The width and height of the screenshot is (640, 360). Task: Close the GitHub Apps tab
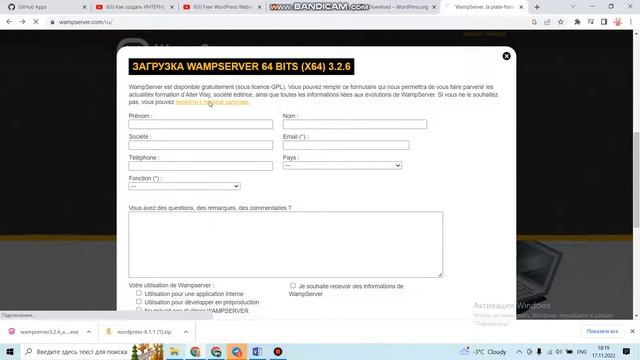tap(84, 7)
